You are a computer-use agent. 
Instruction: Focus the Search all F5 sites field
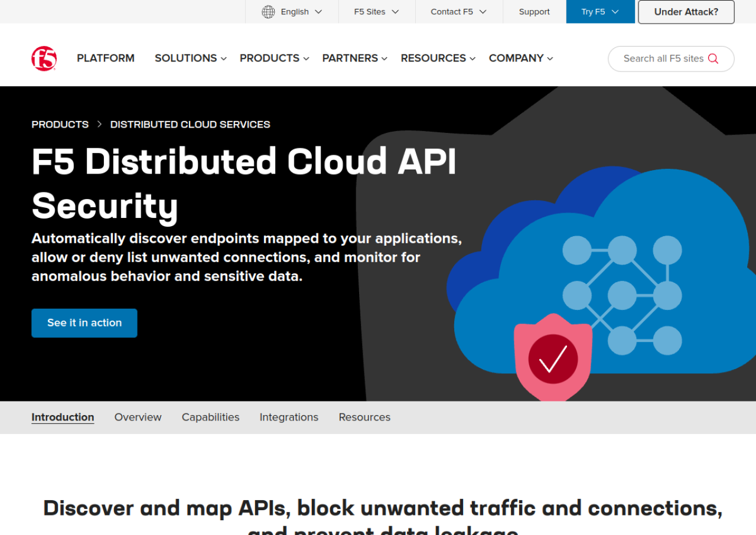pyautogui.click(x=671, y=58)
